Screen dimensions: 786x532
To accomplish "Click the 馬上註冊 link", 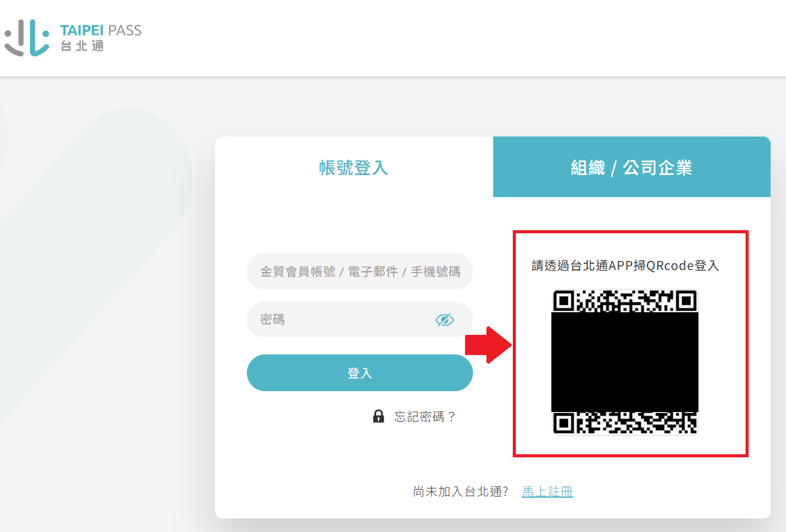I will coord(548,492).
